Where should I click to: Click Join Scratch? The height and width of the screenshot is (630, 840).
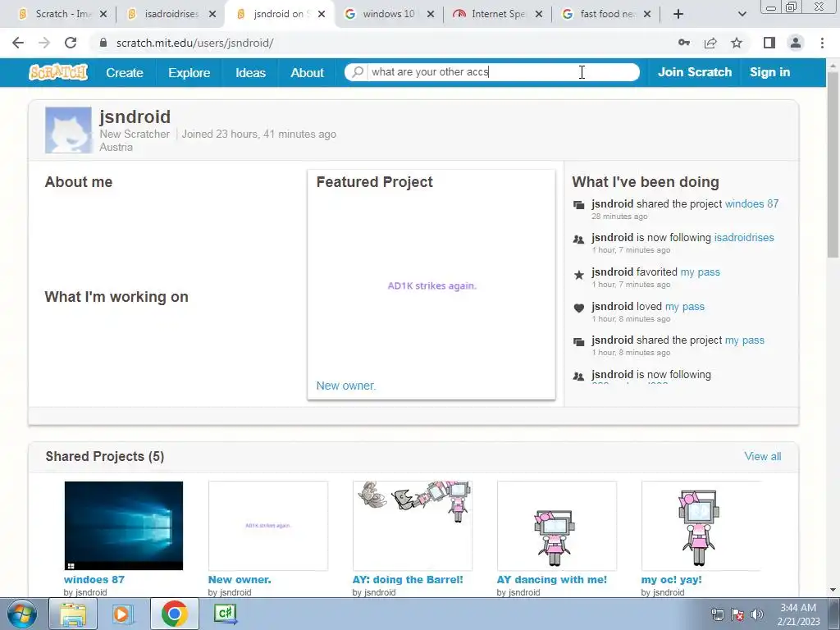pos(694,72)
